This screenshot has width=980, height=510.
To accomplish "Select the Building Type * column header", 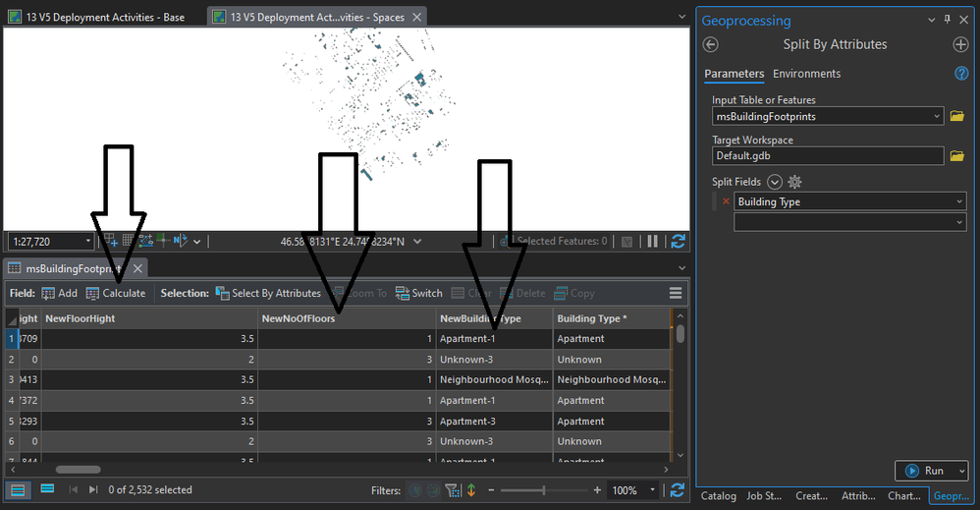I will click(611, 318).
